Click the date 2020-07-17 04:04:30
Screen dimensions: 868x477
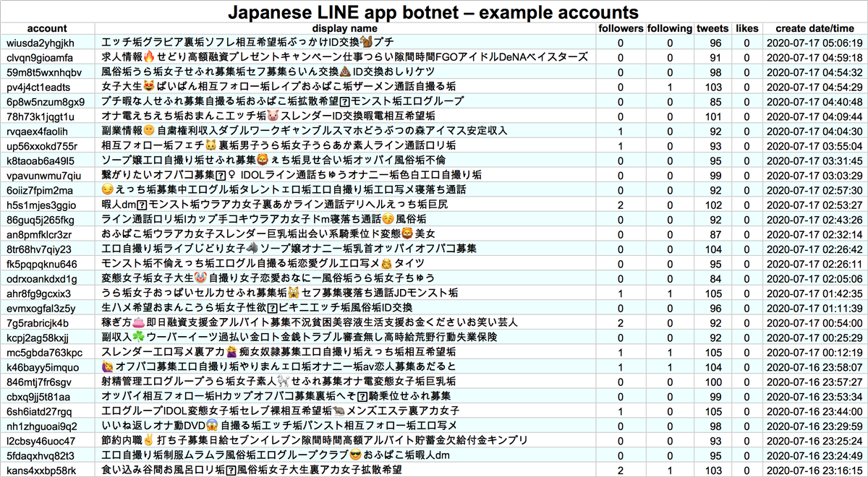coord(814,131)
